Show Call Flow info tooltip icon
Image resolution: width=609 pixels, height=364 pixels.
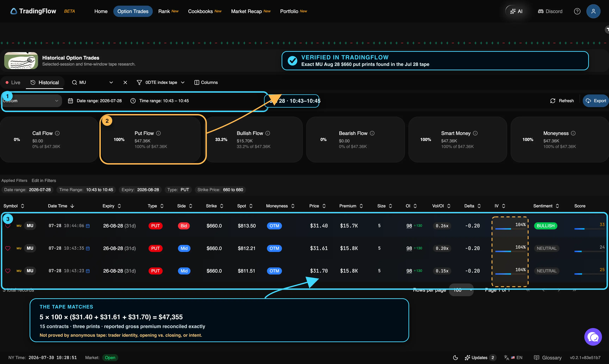click(x=57, y=133)
